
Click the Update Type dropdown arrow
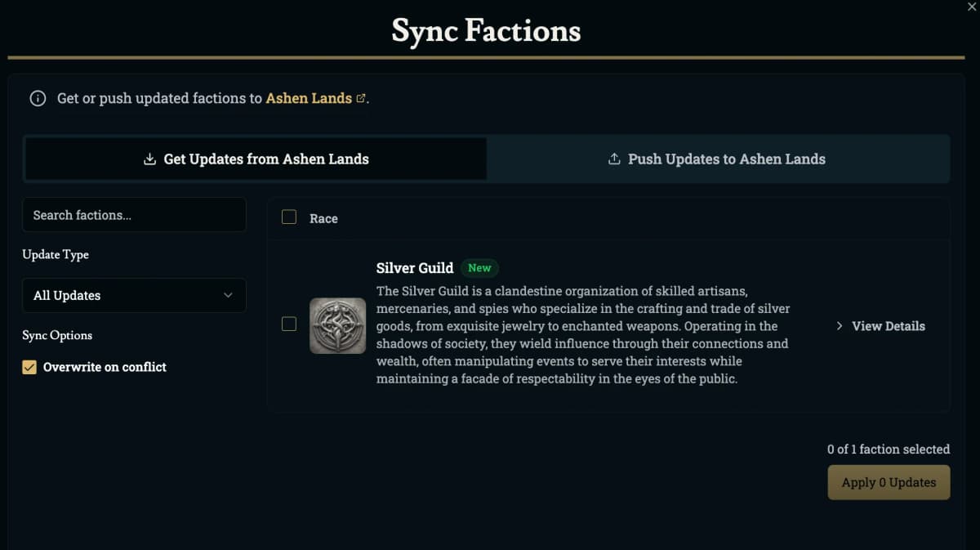[228, 296]
